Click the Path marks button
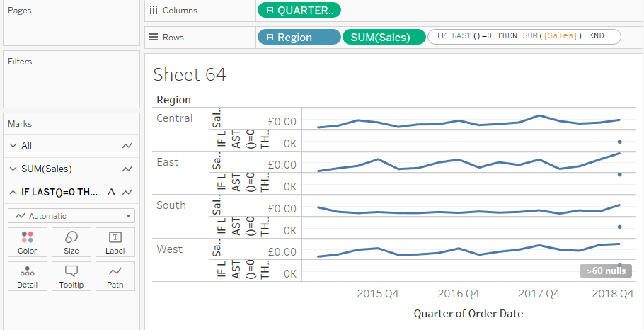 pyautogui.click(x=115, y=276)
